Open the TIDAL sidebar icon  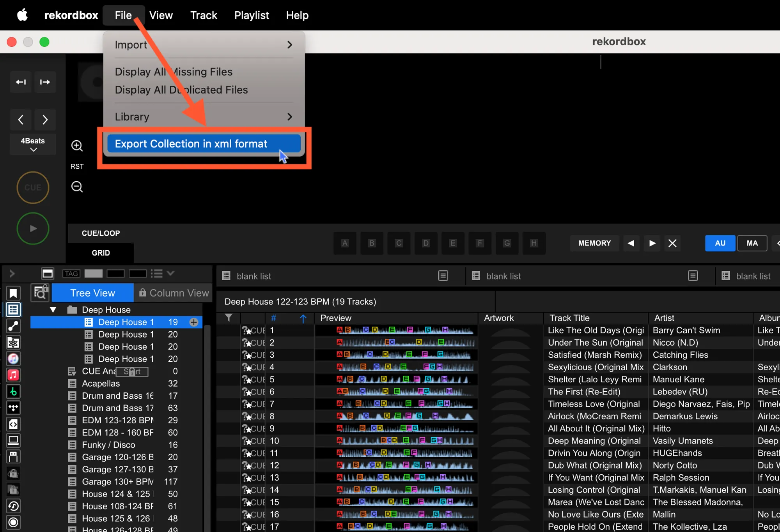point(13,408)
